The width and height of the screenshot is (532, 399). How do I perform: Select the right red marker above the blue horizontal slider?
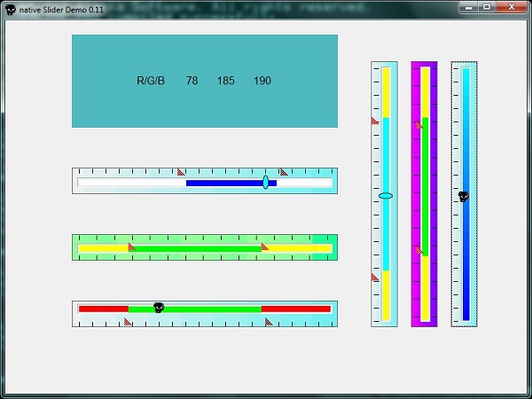point(283,172)
